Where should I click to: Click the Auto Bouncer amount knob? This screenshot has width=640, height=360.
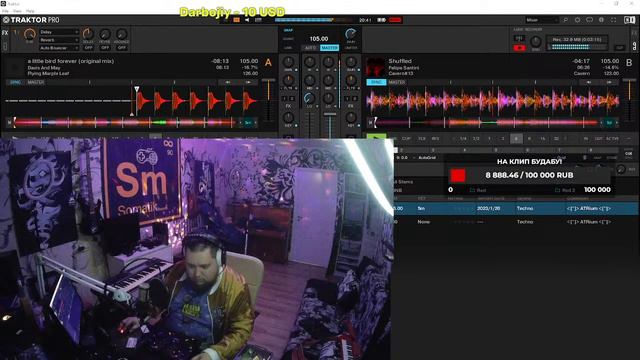click(122, 34)
